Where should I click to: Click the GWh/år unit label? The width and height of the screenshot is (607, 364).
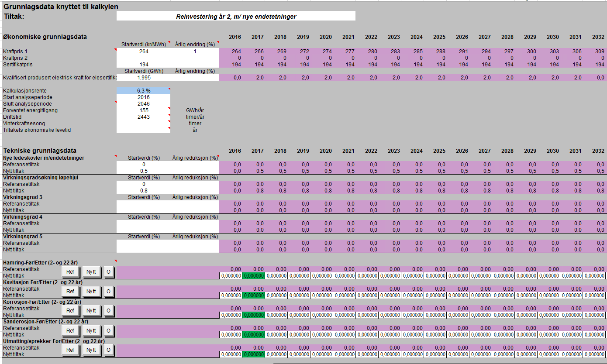point(195,110)
